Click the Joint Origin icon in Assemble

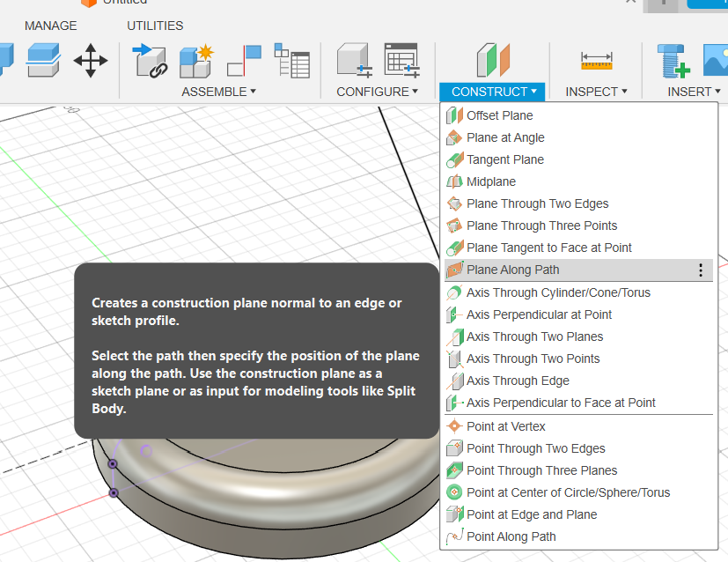(244, 61)
